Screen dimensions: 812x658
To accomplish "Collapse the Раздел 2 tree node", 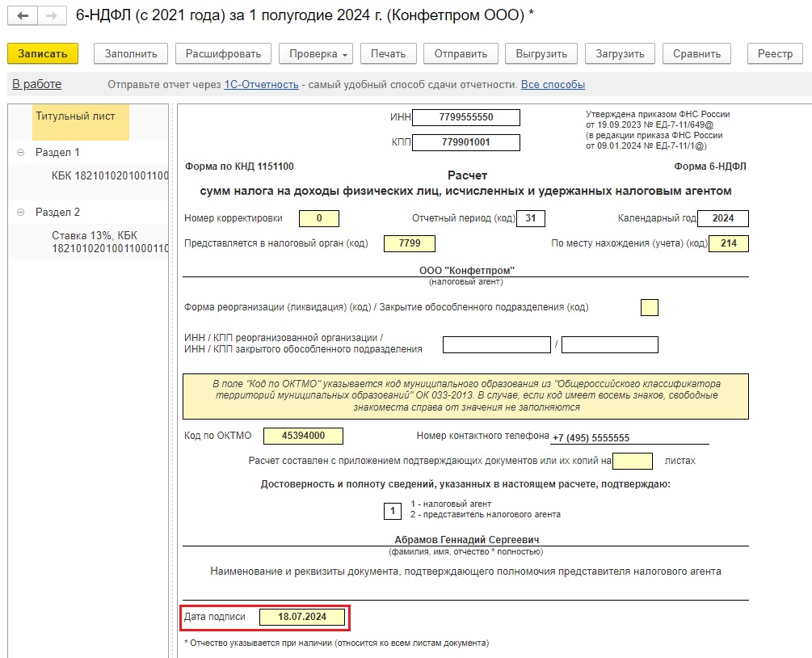I will click(x=21, y=212).
